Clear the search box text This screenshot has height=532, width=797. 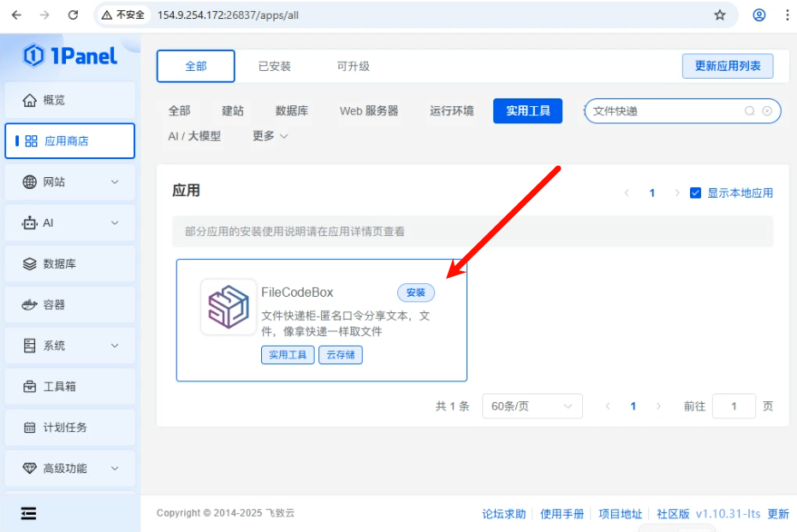767,110
